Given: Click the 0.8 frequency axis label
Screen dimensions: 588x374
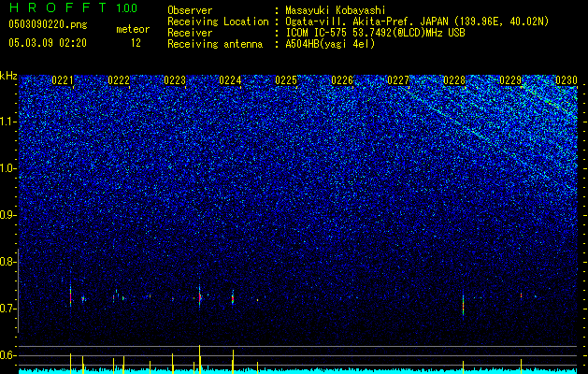Looking at the screenshot, I should tap(8, 262).
